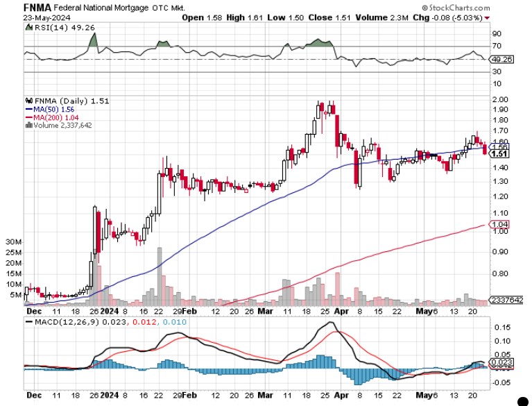Click the MA(50) 1.56 legend label

point(53,110)
